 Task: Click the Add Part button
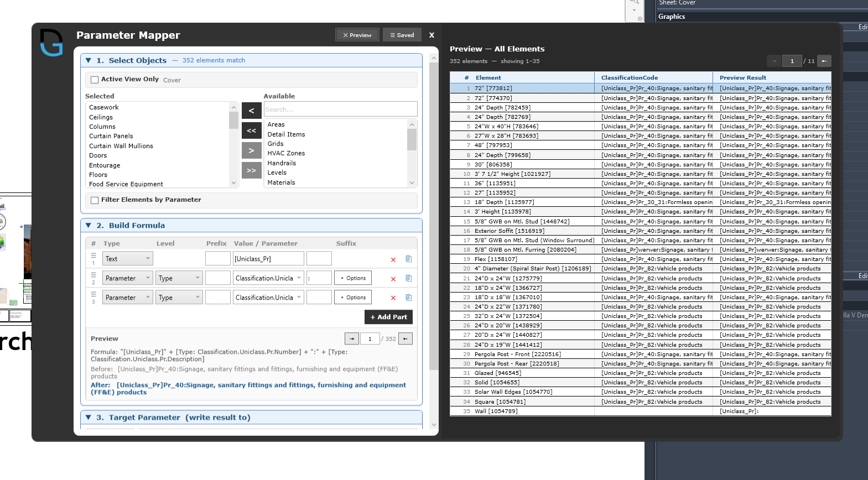click(388, 317)
